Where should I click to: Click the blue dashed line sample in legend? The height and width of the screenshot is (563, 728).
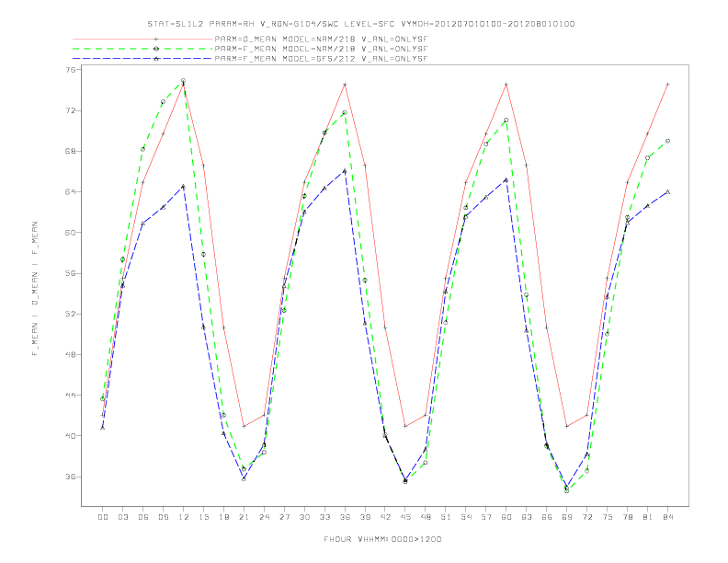[x=142, y=59]
